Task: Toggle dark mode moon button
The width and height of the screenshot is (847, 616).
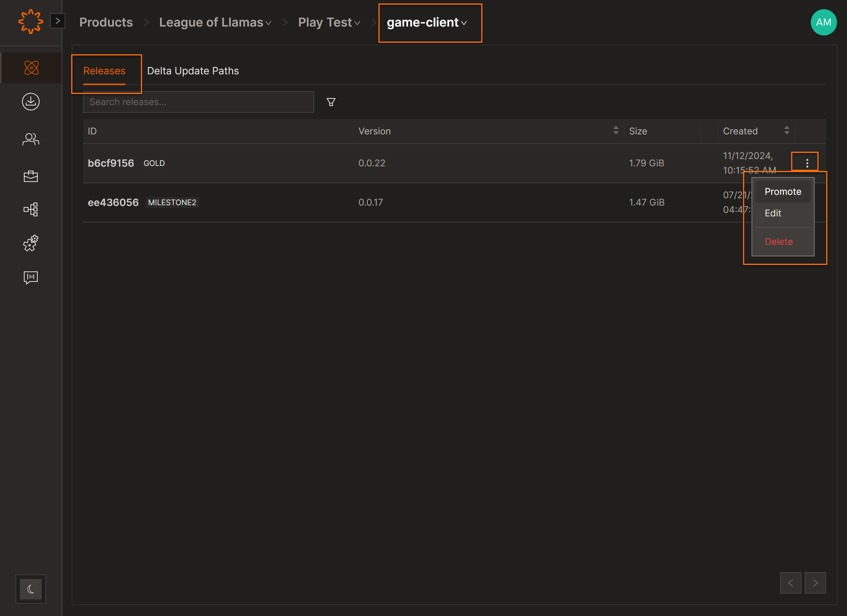Action: [31, 589]
